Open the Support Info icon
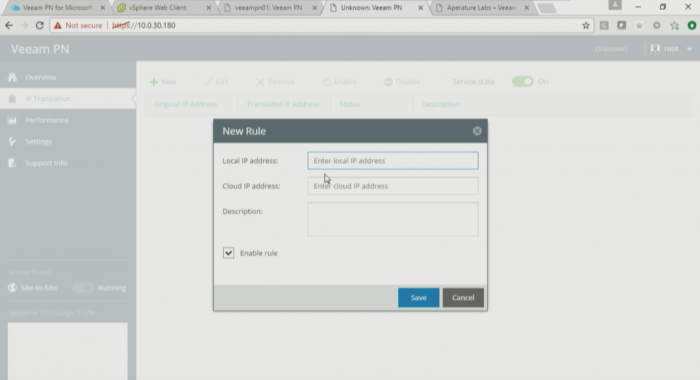 [x=12, y=163]
